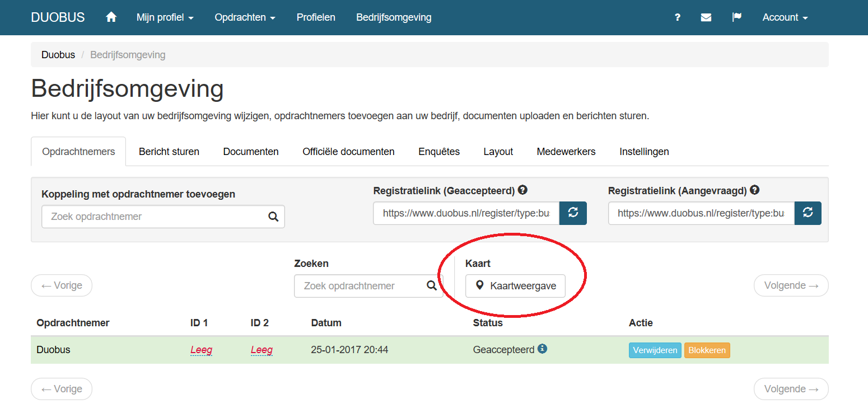Click the Verwijderen button for Duobus
Viewport: 868px width, 413px height.
[x=655, y=350]
